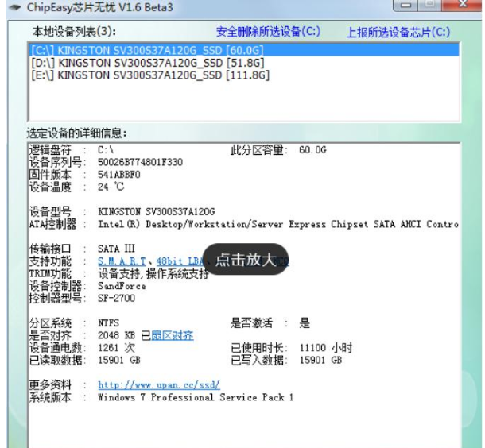Click the SATA III interface value
The width and height of the screenshot is (485, 448).
(116, 249)
